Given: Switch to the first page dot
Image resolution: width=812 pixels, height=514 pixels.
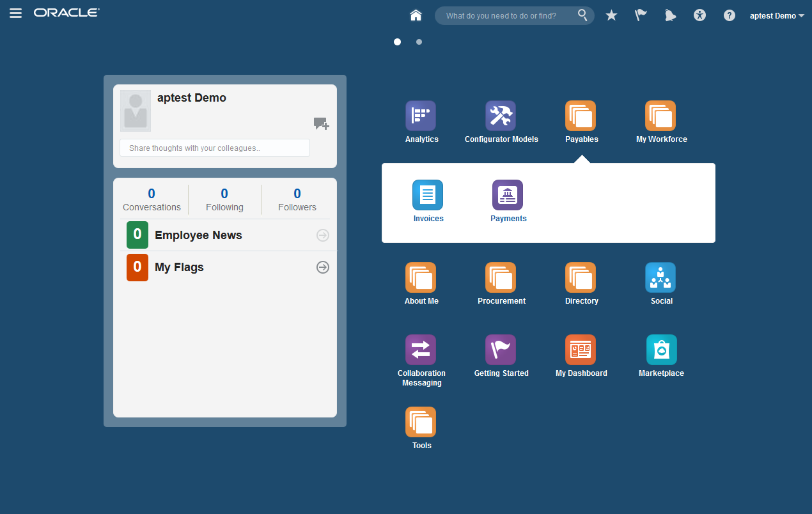Looking at the screenshot, I should click(x=398, y=42).
